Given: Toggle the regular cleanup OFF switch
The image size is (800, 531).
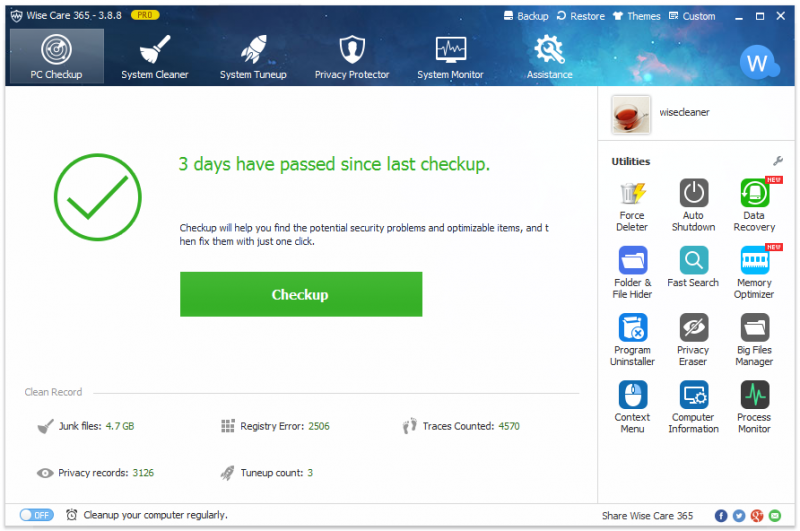Looking at the screenshot, I should [x=36, y=515].
